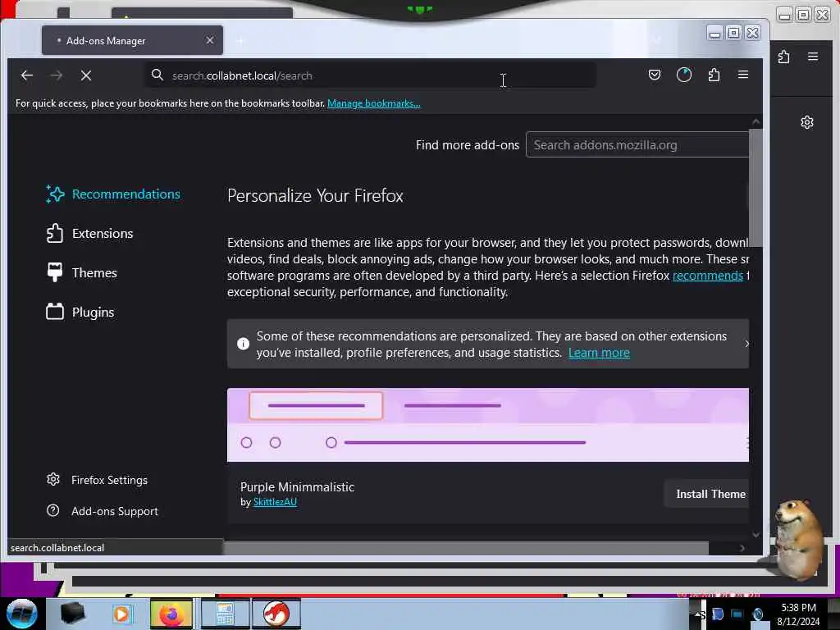Click the 'Personalize Your Firefox' heading
The height and width of the screenshot is (630, 840).
pos(315,195)
